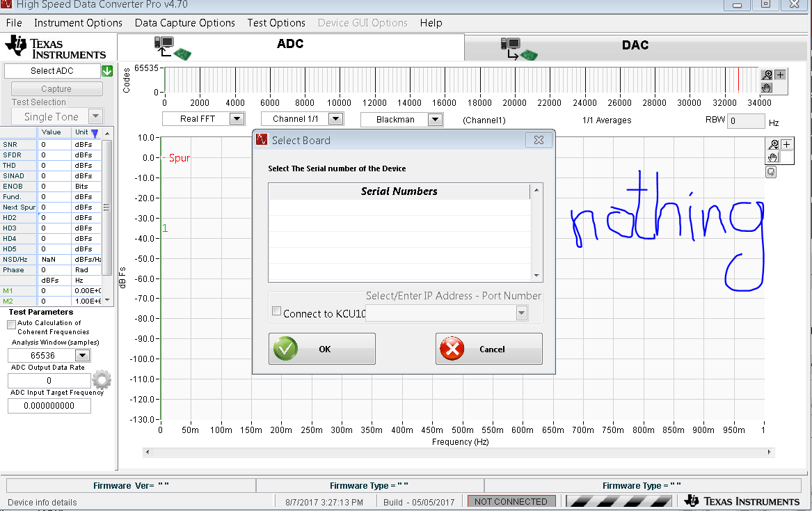Click the DAC board icon on DAC tab
This screenshot has height=511, width=812.
point(519,49)
